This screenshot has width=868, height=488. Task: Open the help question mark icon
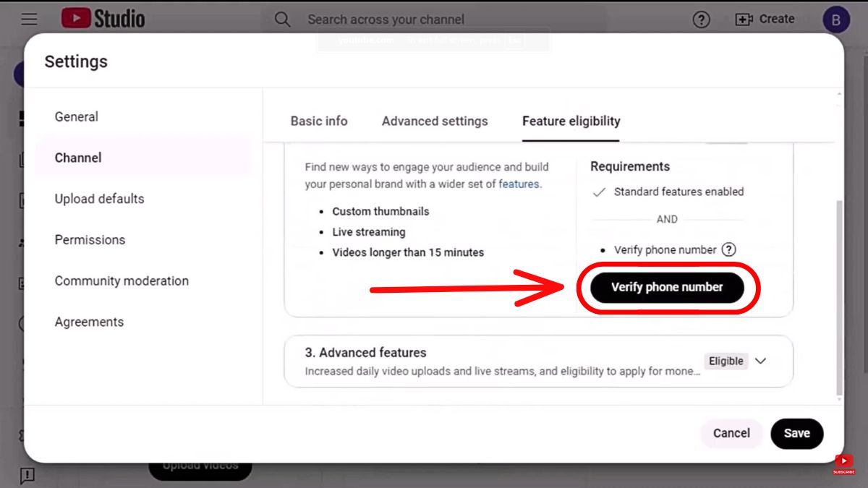(701, 20)
